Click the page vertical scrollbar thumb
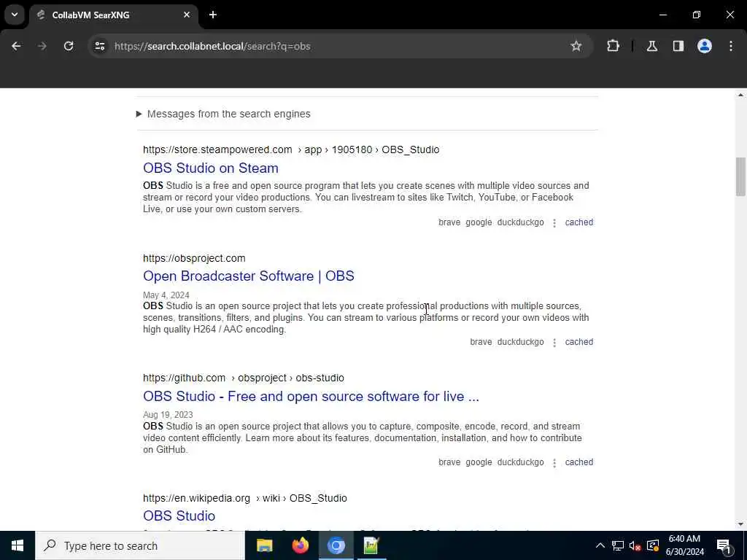 point(740,176)
